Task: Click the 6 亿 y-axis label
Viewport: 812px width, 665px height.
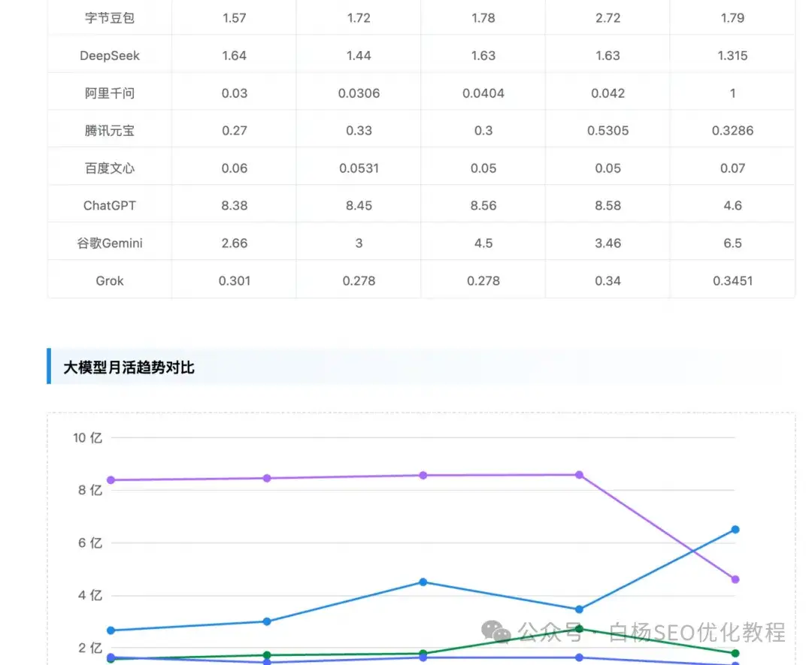Action: (x=90, y=543)
